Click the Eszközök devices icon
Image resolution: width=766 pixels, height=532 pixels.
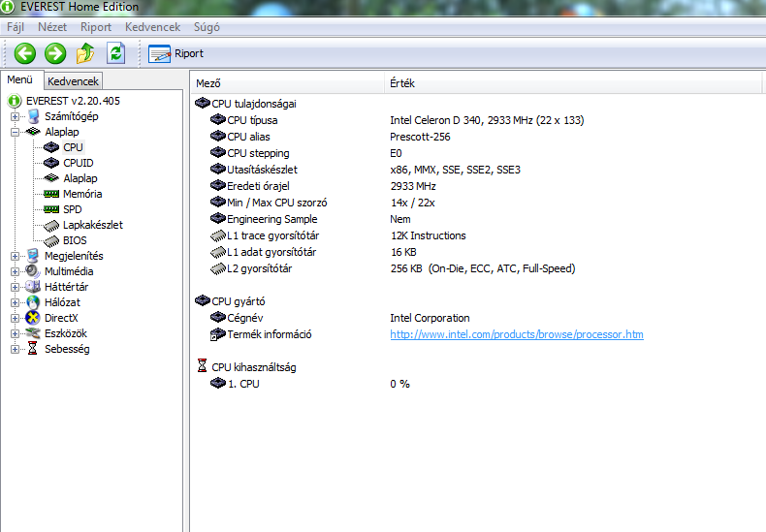(x=33, y=333)
